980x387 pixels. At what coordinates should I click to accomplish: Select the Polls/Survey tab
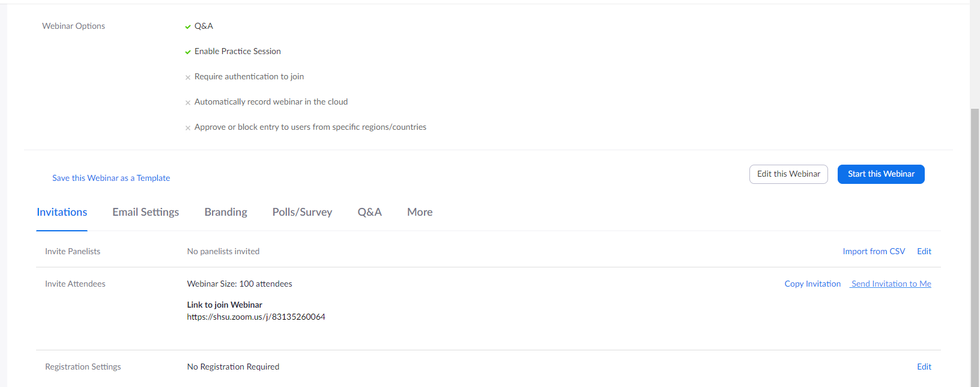(302, 212)
